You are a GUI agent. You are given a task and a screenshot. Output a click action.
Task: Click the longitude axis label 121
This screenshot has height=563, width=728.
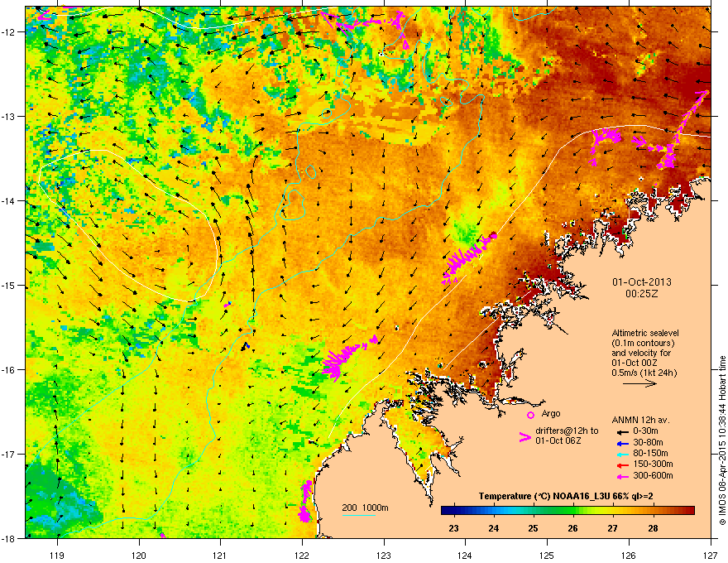tap(220, 555)
